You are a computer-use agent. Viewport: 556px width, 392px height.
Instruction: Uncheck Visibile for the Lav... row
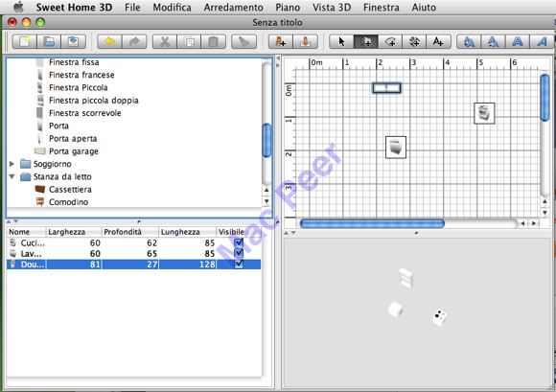click(239, 253)
